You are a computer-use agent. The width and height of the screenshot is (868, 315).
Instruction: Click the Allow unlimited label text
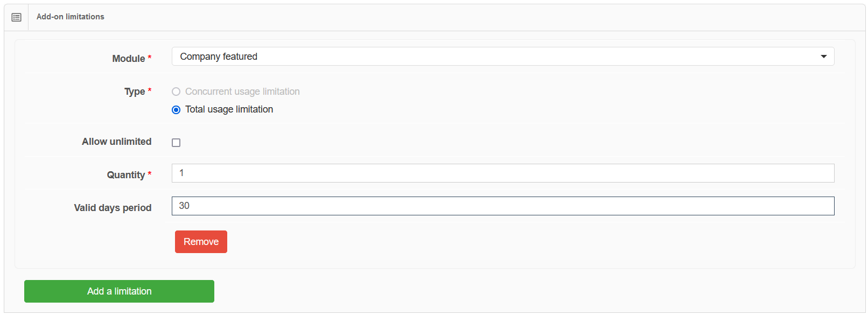116,142
